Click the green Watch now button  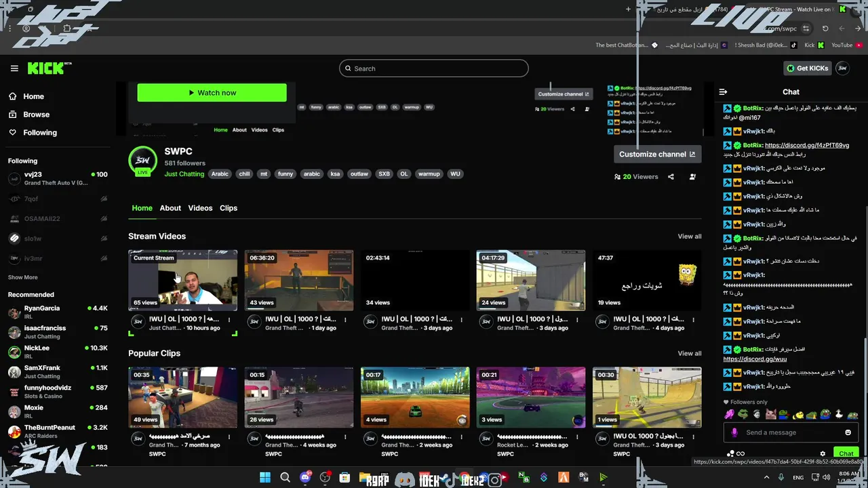point(212,93)
